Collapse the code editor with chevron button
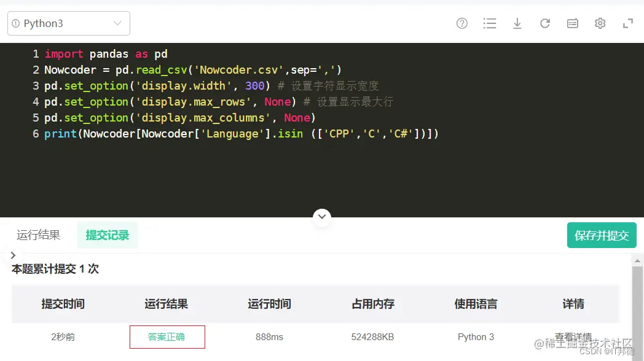Viewport: 644px width, 361px height. [x=322, y=217]
